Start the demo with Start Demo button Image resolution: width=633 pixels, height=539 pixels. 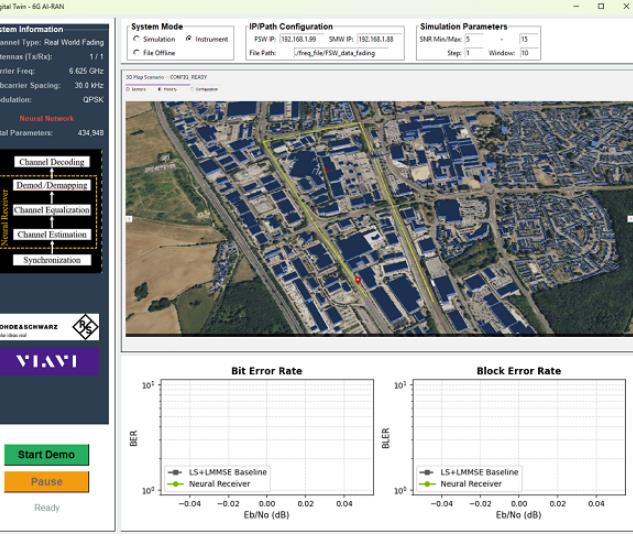[x=46, y=455]
